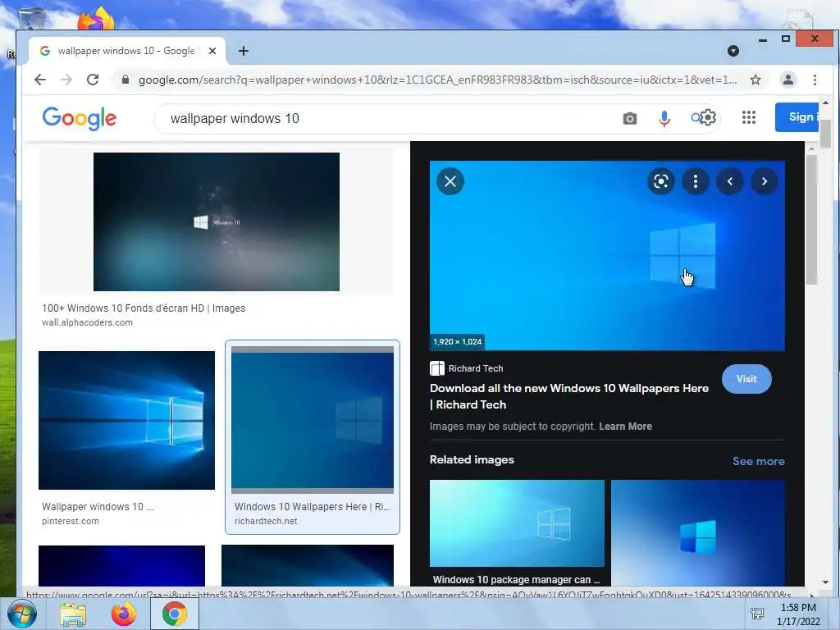The height and width of the screenshot is (630, 840).
Task: Close the wallpaper windows 10 tab
Action: [212, 51]
